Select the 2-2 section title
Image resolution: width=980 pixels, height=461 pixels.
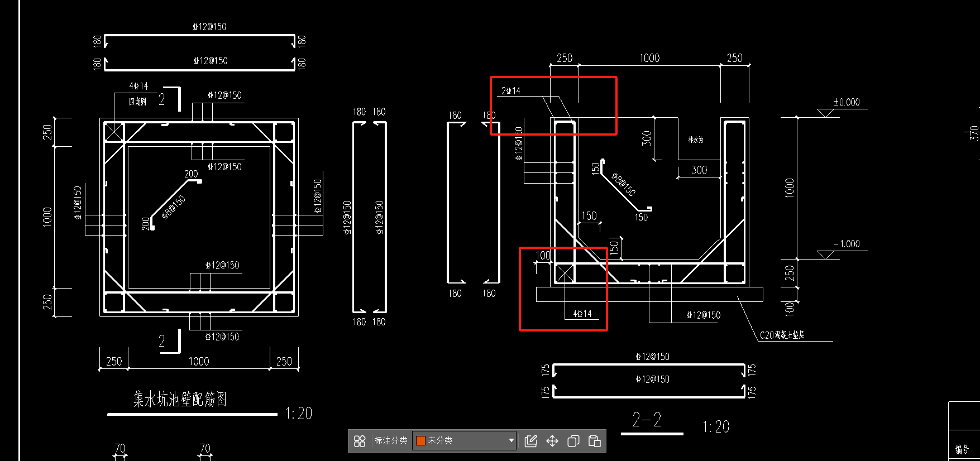pos(647,419)
